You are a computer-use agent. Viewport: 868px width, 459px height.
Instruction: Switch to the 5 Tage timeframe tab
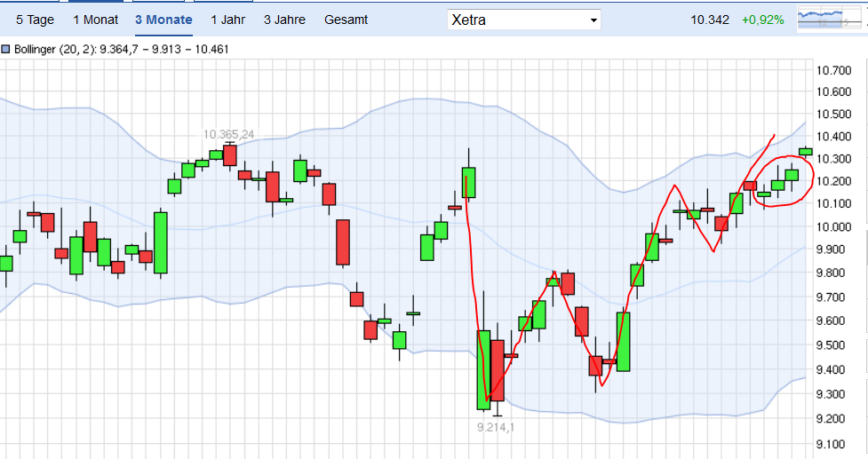pyautogui.click(x=36, y=20)
